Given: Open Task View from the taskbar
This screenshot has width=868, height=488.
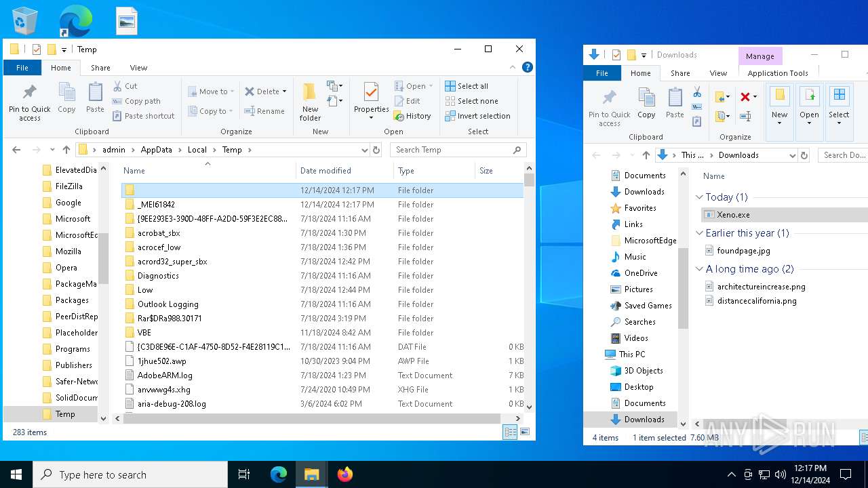Looking at the screenshot, I should point(244,474).
